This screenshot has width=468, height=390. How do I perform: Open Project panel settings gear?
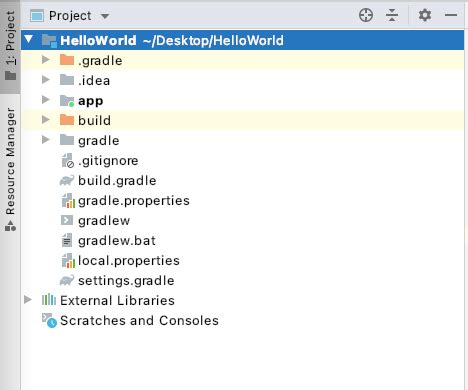click(x=425, y=15)
